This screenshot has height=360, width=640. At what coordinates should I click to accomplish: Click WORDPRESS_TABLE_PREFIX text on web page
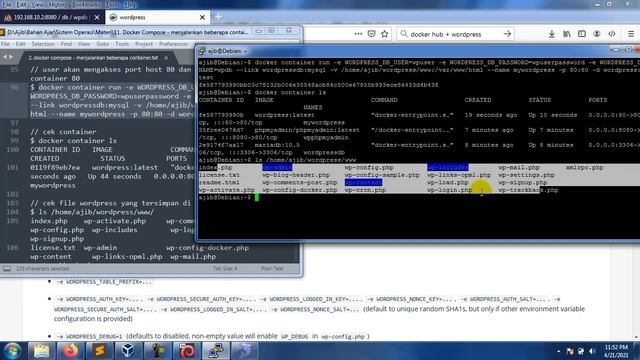[x=104, y=282]
